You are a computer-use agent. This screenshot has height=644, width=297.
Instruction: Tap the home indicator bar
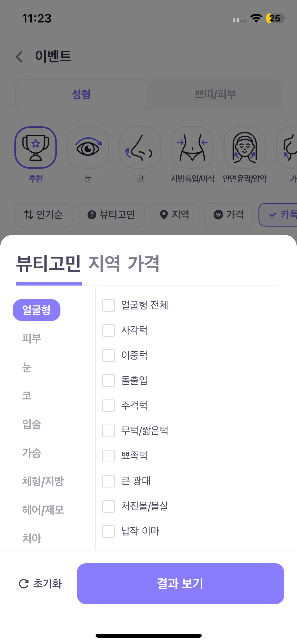[148, 636]
